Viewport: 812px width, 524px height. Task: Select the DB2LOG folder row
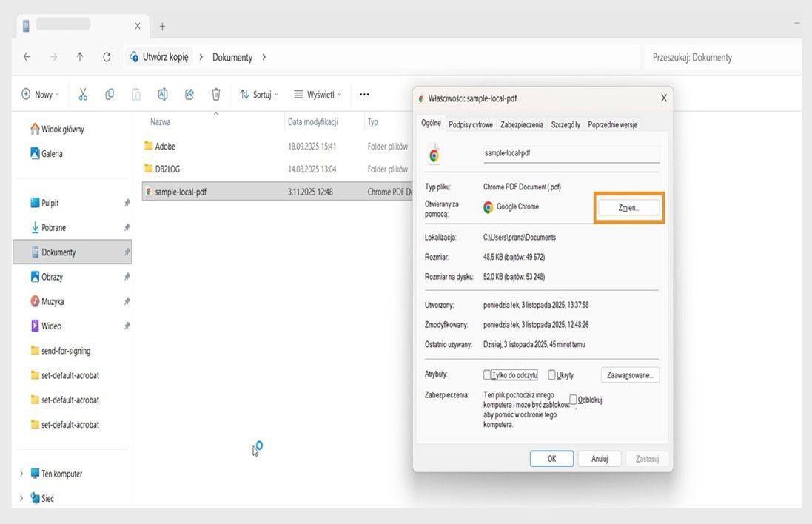pyautogui.click(x=277, y=169)
